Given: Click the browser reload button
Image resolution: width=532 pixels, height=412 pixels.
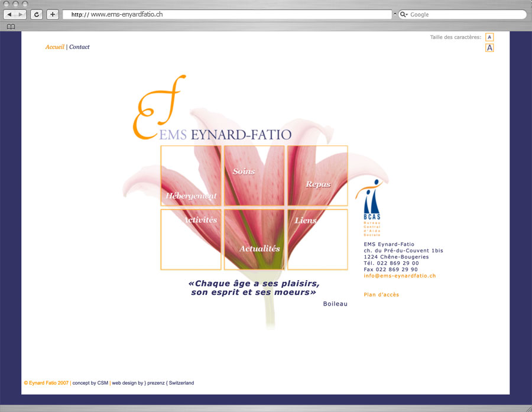Looking at the screenshot, I should pos(37,14).
